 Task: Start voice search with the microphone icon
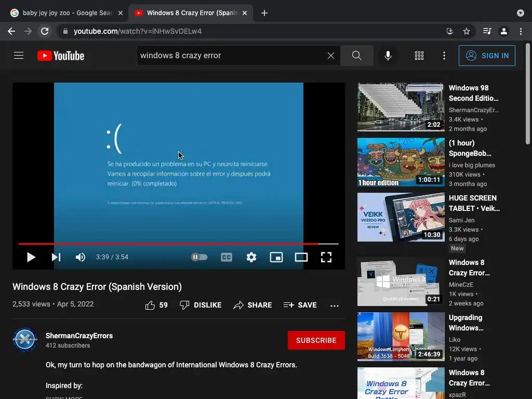tap(388, 56)
